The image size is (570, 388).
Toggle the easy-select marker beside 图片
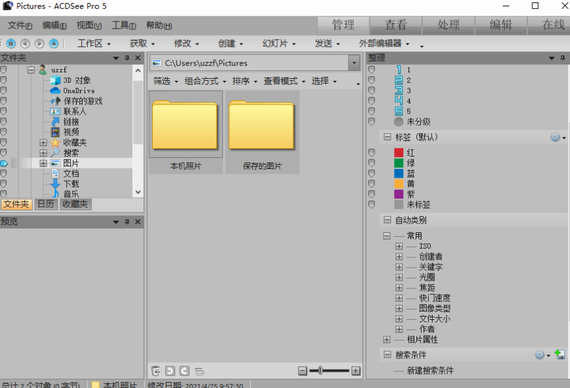4,163
